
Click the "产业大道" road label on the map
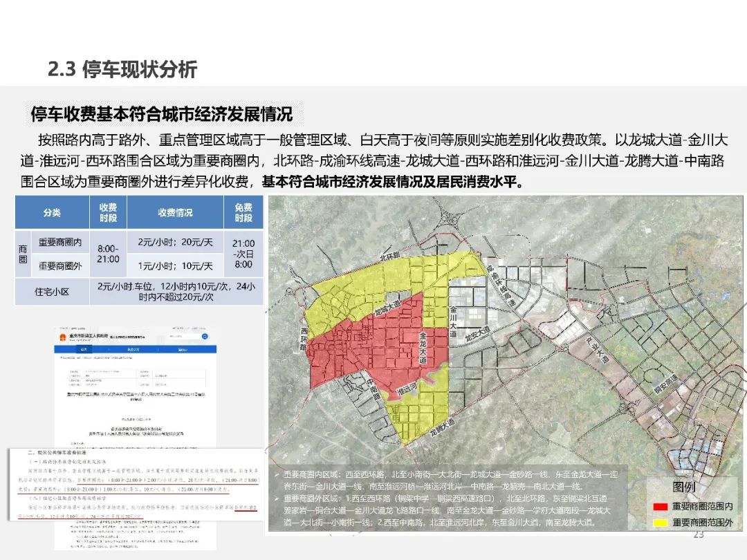(596, 351)
